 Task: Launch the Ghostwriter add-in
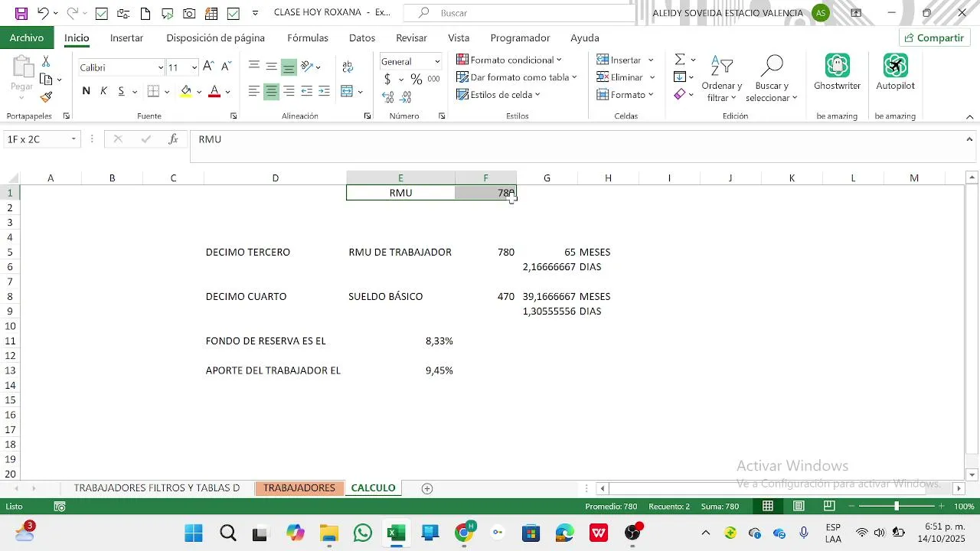tap(837, 73)
